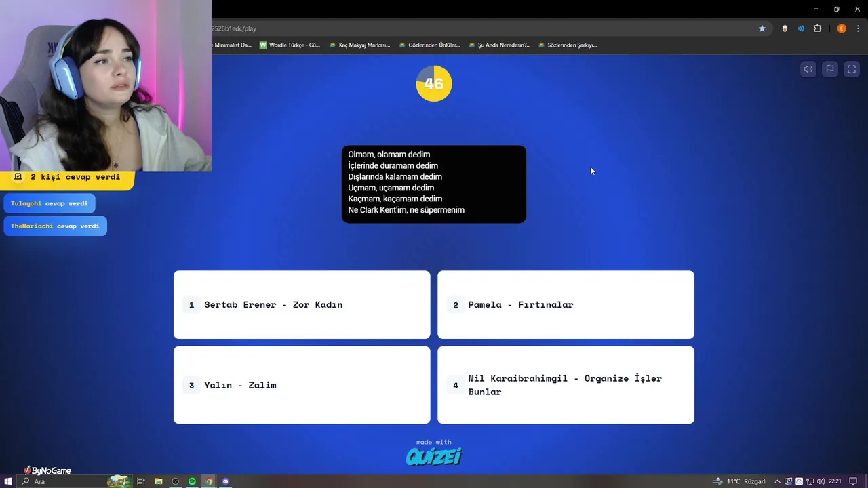
Task: Open the Kaç Makyaj Markası bookmark
Action: [359, 45]
